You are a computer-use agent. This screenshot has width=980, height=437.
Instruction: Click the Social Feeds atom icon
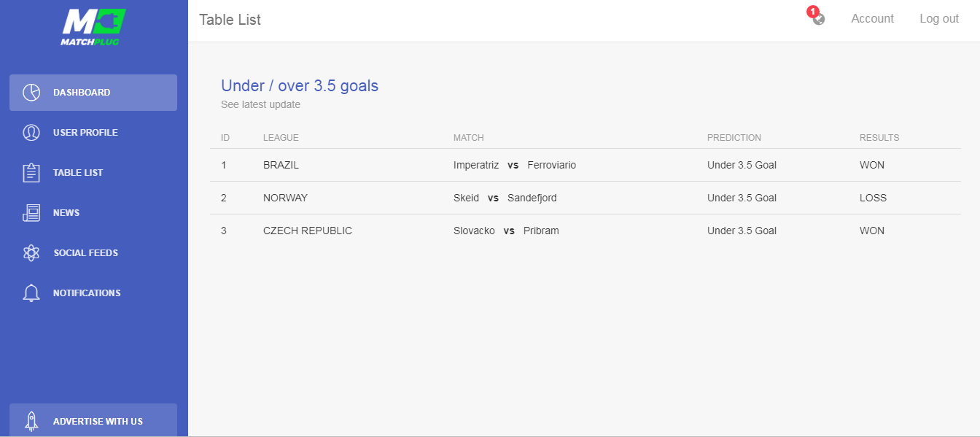(31, 253)
